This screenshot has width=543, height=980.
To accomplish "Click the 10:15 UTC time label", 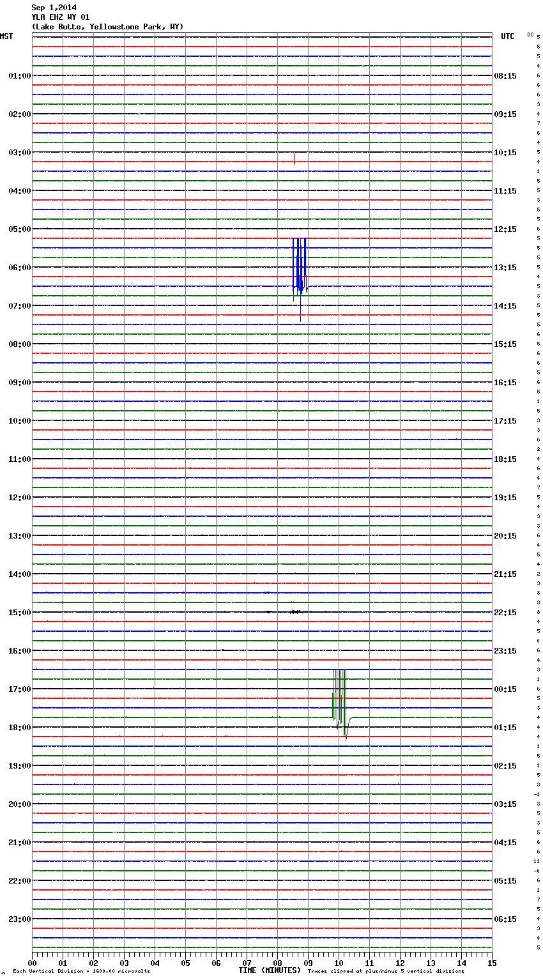I will pos(505,153).
